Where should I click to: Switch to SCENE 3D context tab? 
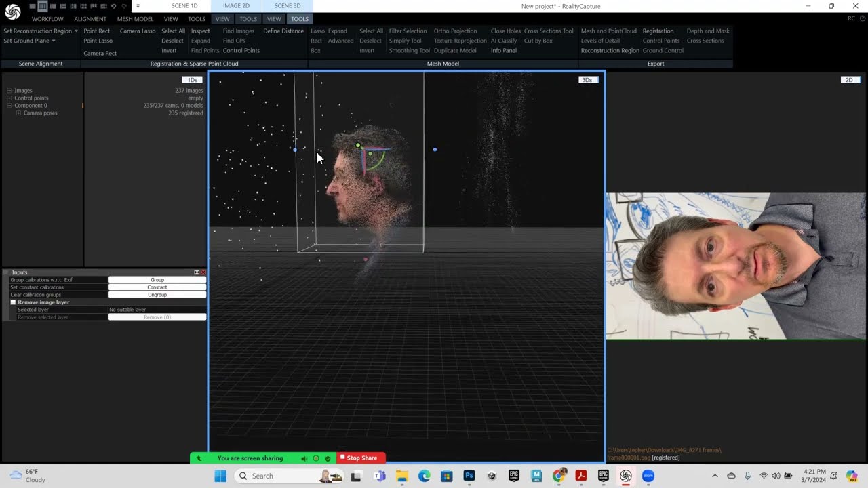click(288, 6)
